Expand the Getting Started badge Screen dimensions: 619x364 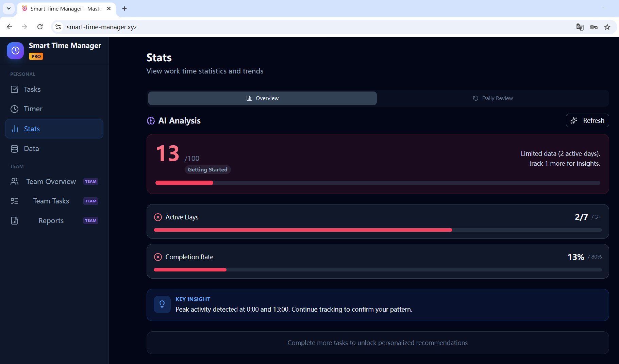point(207,169)
